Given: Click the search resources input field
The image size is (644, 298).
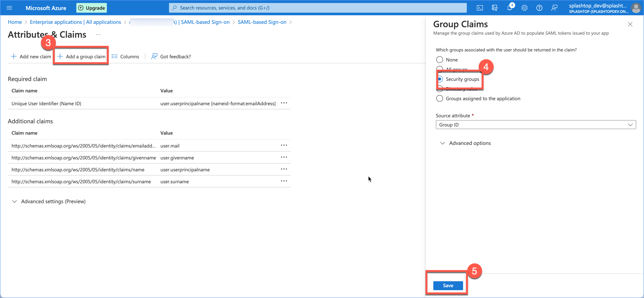Looking at the screenshot, I should 318,8.
